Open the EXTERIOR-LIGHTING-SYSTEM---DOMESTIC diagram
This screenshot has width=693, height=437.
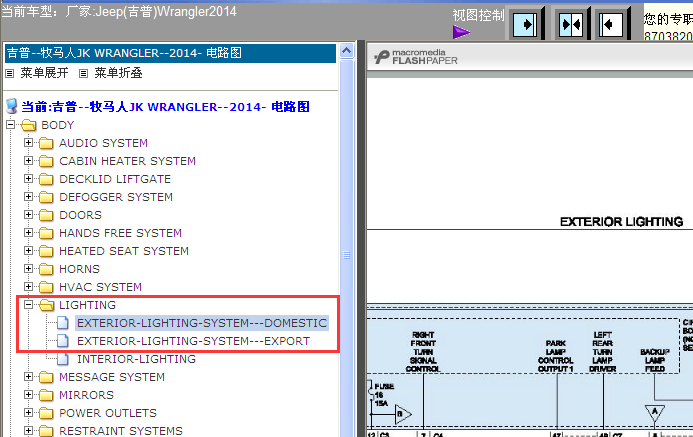click(202, 323)
